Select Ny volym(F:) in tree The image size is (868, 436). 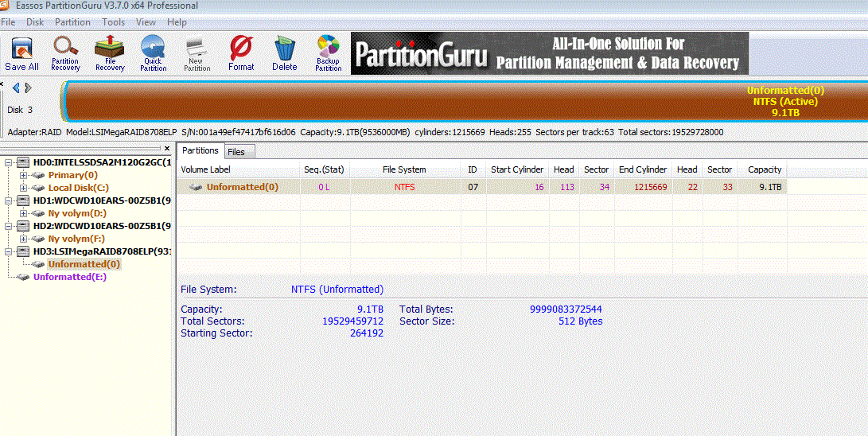pos(77,239)
